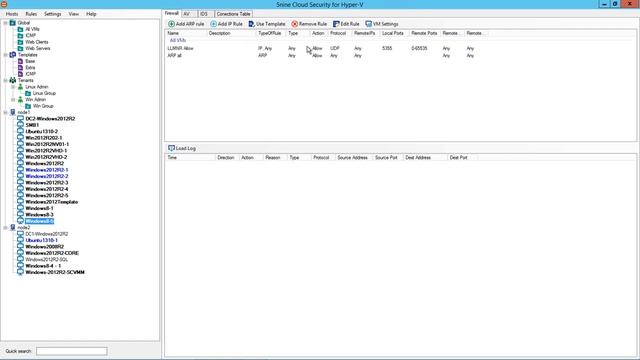Open the Hosts menu
This screenshot has width=640, height=360.
coord(11,14)
